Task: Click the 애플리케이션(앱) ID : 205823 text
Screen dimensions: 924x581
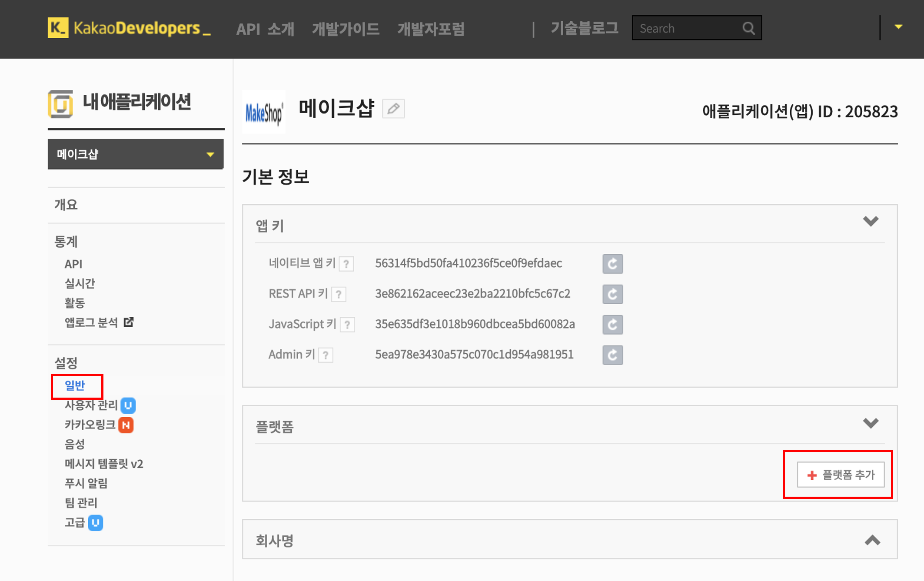Action: click(x=800, y=112)
